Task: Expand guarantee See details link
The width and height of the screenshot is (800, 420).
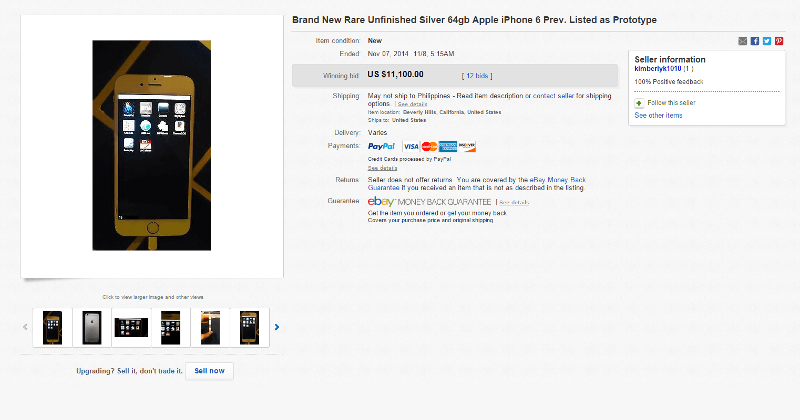Action: coord(514,203)
